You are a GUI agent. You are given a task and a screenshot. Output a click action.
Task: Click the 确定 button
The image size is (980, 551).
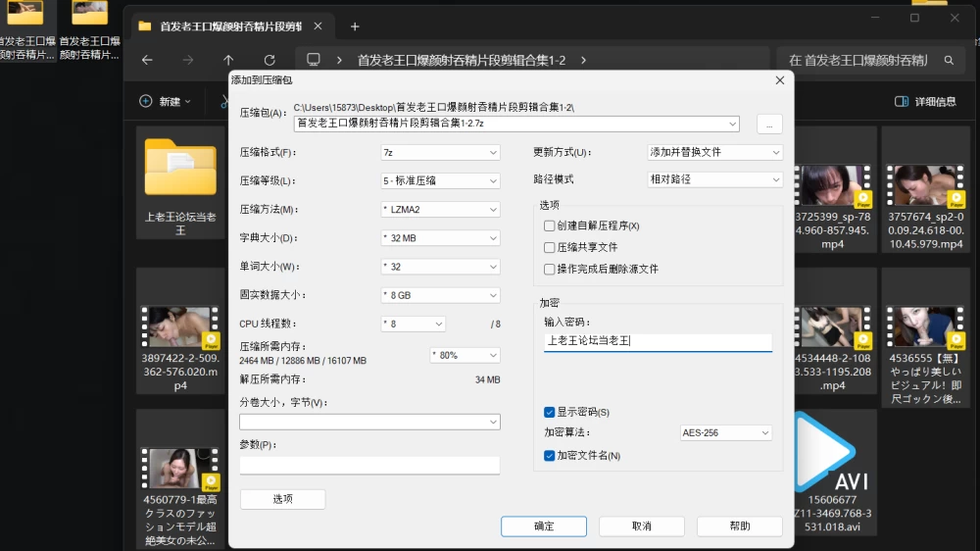(x=544, y=526)
